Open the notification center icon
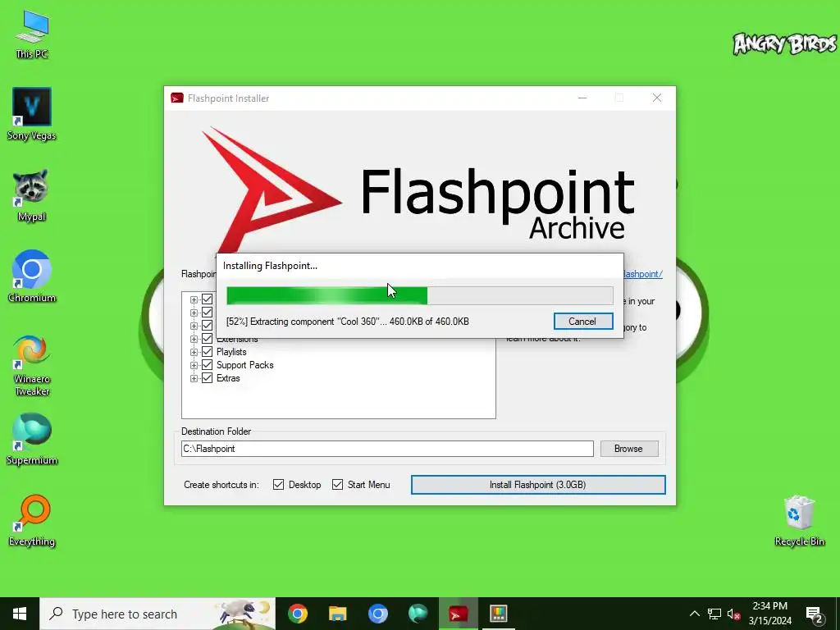This screenshot has height=630, width=840. pyautogui.click(x=815, y=615)
